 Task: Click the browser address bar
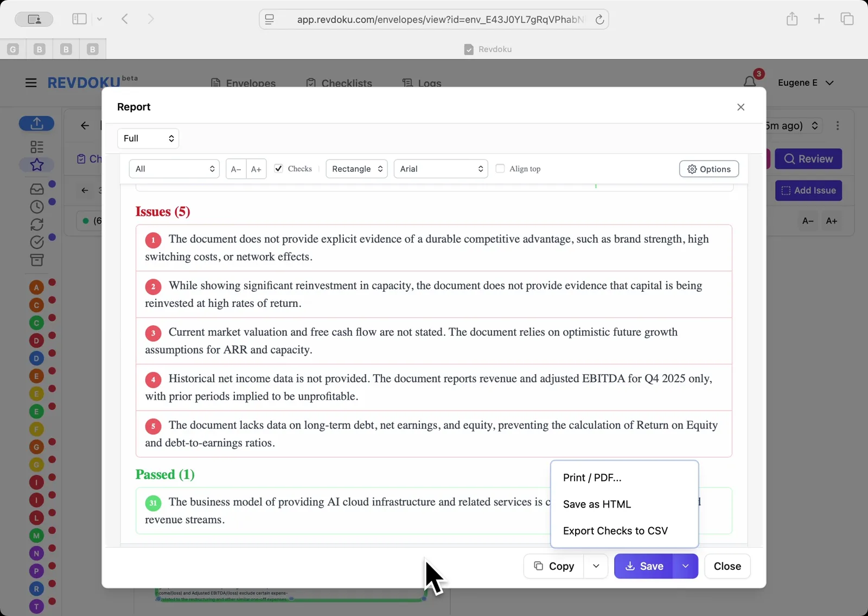[x=434, y=19]
